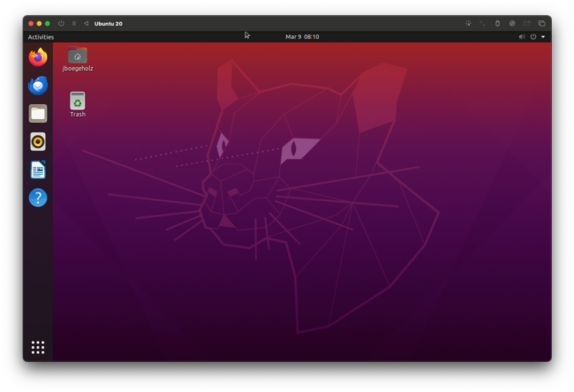Click the VM power button in title bar
Image resolution: width=574 pixels, height=392 pixels.
tap(62, 23)
